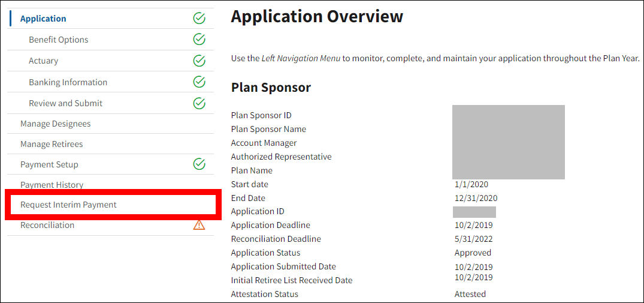The height and width of the screenshot is (303, 644).
Task: Open the Manage Designees page
Action: 55,124
